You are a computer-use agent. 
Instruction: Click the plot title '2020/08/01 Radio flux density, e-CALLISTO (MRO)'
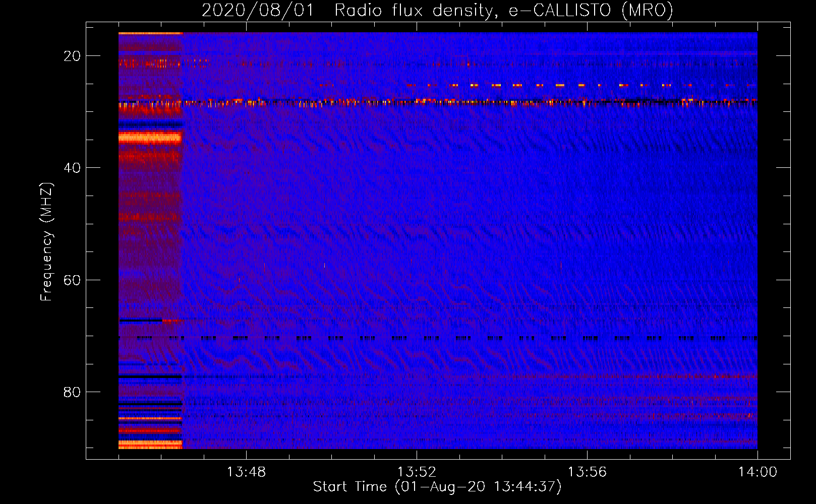pyautogui.click(x=437, y=10)
